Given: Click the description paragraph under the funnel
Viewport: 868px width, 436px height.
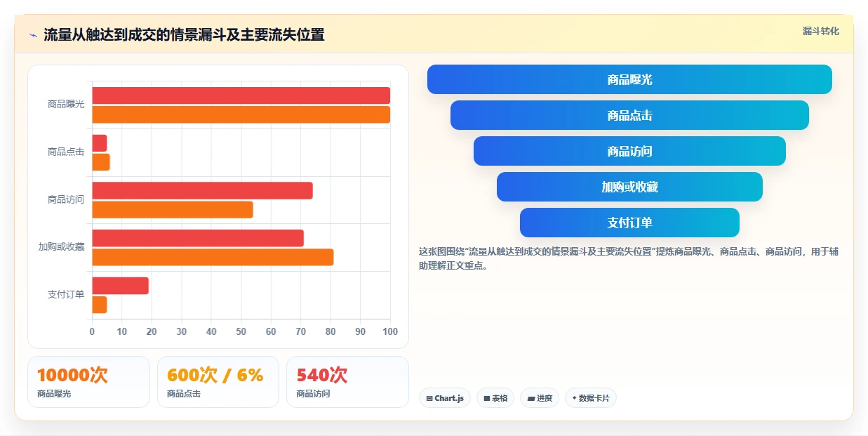Looking at the screenshot, I should click(629, 258).
